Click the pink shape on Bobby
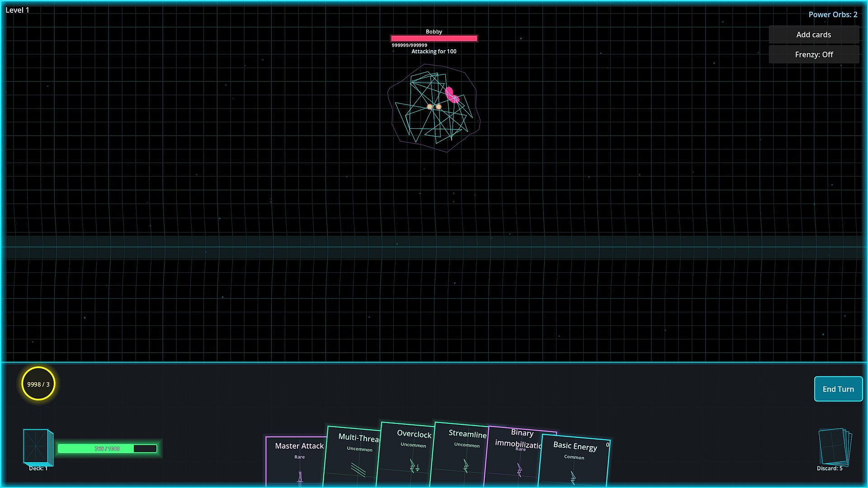 (x=452, y=95)
